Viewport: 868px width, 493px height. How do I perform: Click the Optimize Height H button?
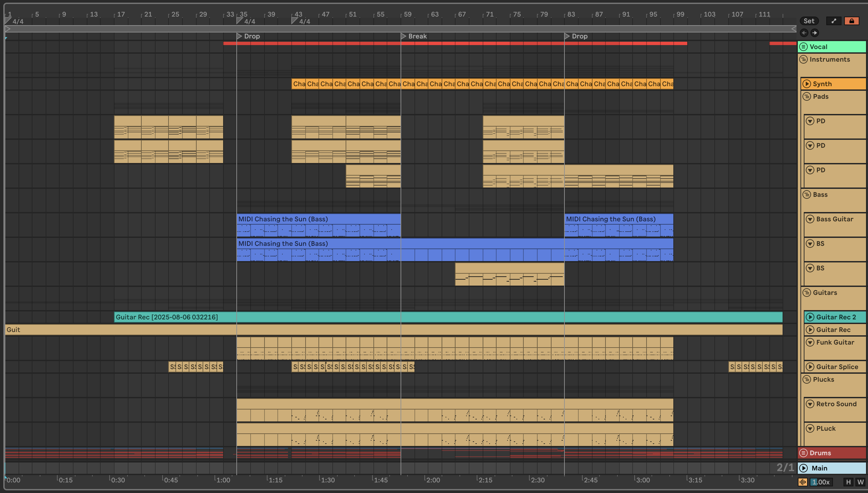[x=848, y=482]
